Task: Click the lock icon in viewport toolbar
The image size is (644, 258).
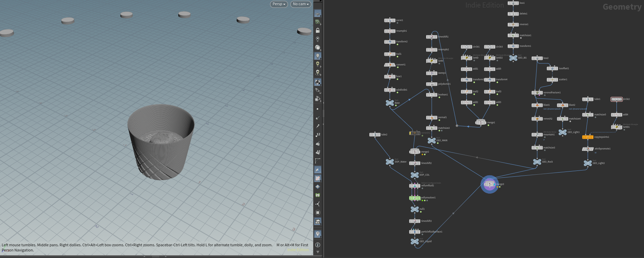Action: (x=318, y=30)
